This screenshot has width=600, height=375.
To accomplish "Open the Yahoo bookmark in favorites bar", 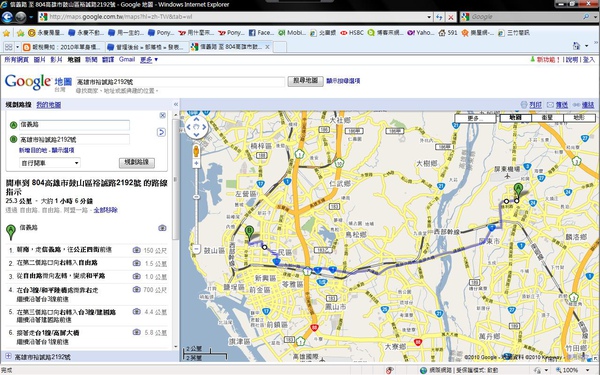I will (421, 33).
